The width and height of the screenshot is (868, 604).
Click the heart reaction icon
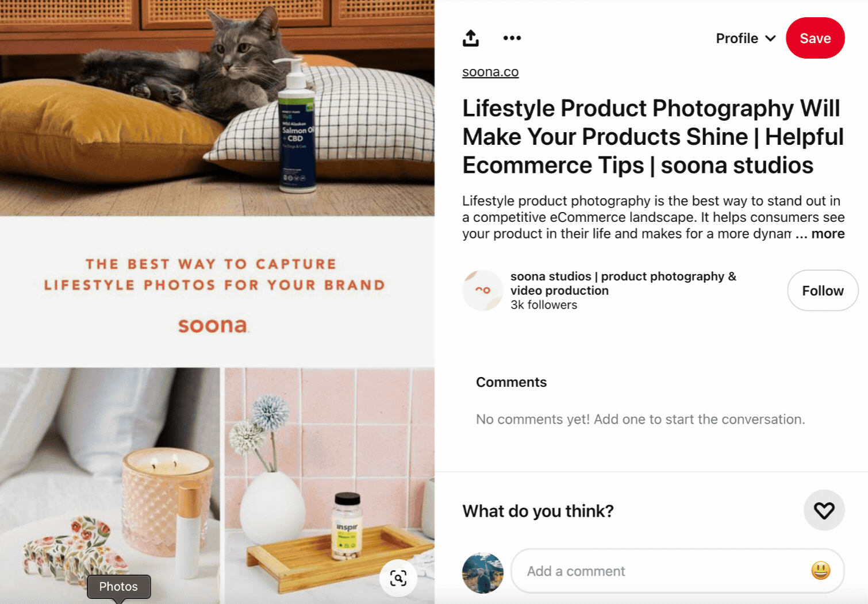coord(824,510)
